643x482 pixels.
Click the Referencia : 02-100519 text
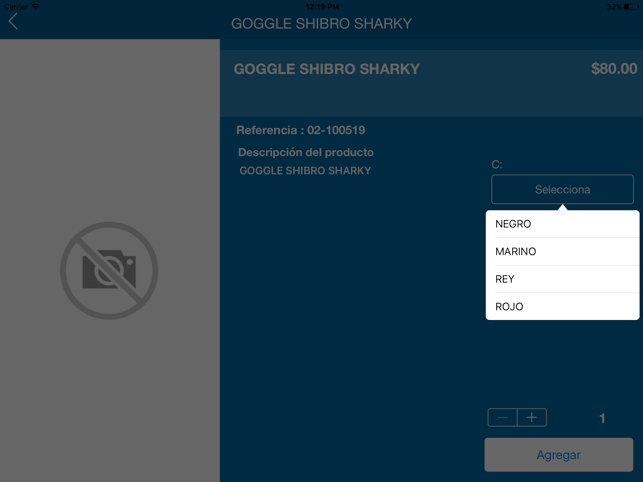point(301,130)
